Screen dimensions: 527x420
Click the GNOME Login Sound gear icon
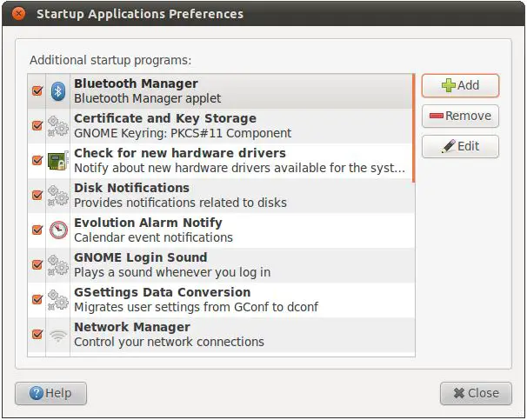coord(57,264)
